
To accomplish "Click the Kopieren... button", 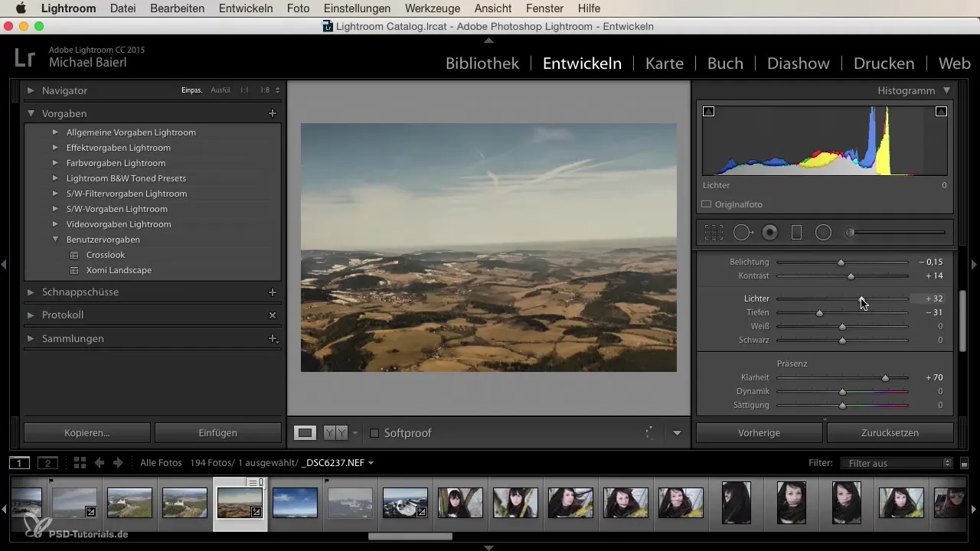I will (87, 433).
